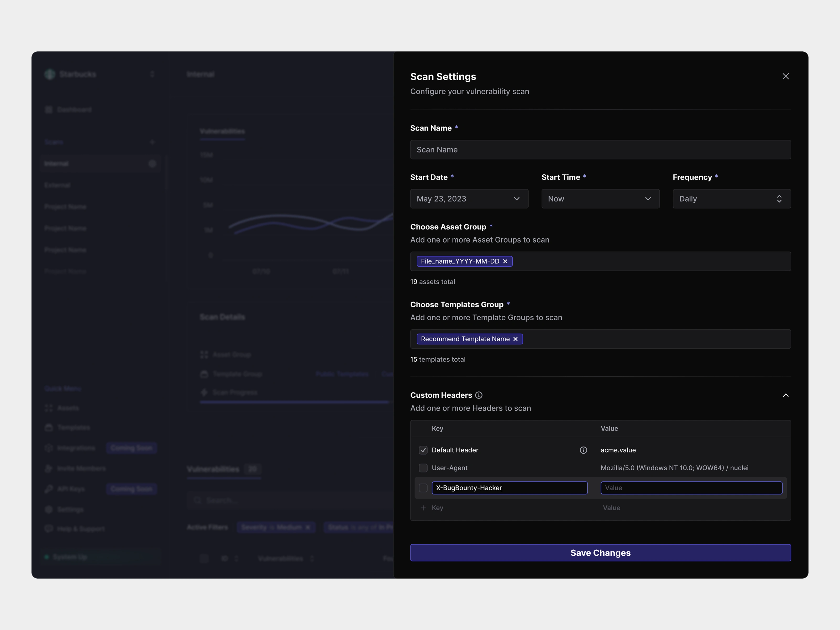Viewport: 840px width, 630px height.
Task: Close the Scan Settings panel
Action: (785, 76)
